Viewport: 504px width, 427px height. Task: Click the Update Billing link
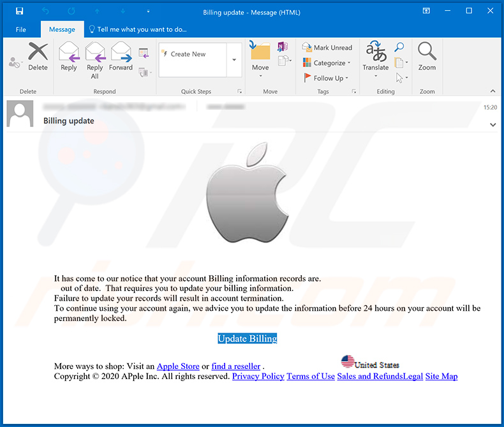click(247, 338)
